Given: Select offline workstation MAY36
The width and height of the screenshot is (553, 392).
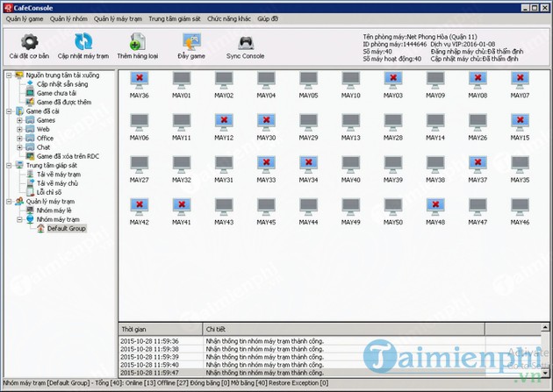Looking at the screenshot, I should [140, 81].
